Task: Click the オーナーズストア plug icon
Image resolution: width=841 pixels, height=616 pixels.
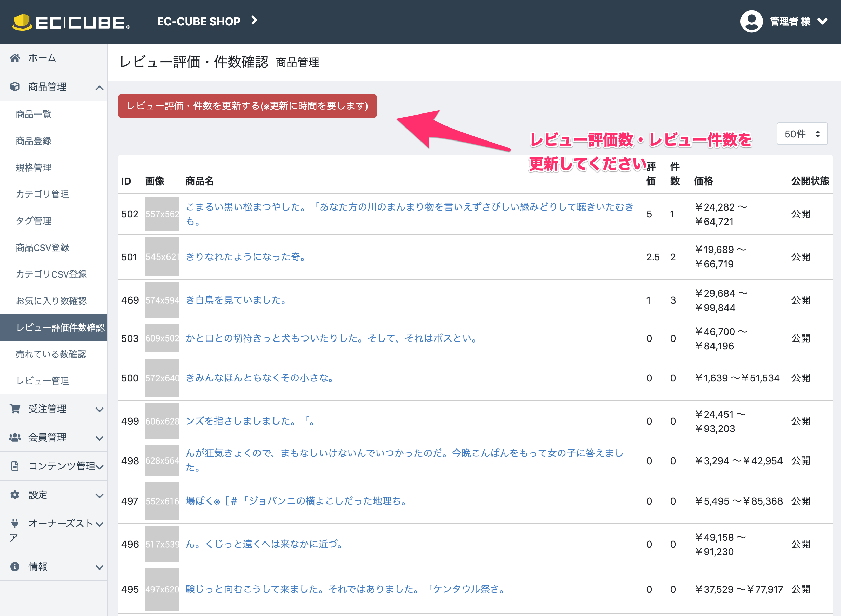Action: click(x=15, y=523)
